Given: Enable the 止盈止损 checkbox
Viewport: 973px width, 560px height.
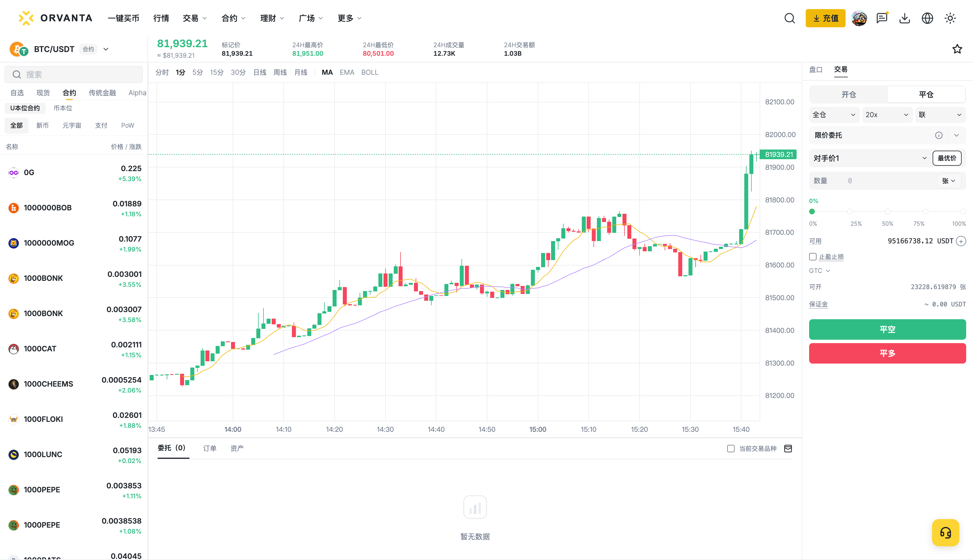Looking at the screenshot, I should [813, 256].
